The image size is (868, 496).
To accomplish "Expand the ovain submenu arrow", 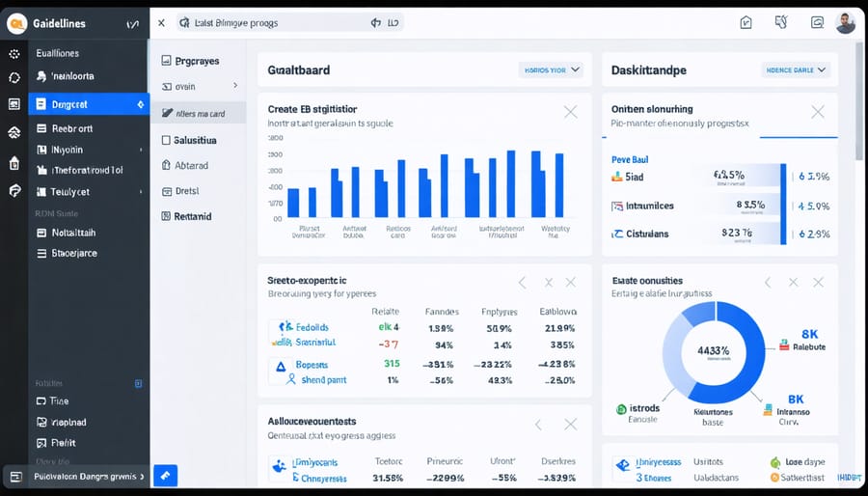I will [234, 86].
